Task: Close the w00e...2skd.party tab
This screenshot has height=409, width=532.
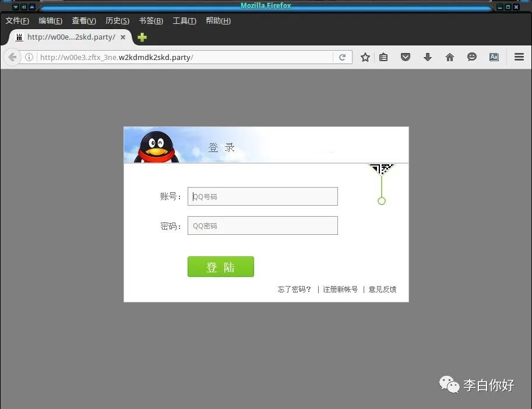Action: 123,37
